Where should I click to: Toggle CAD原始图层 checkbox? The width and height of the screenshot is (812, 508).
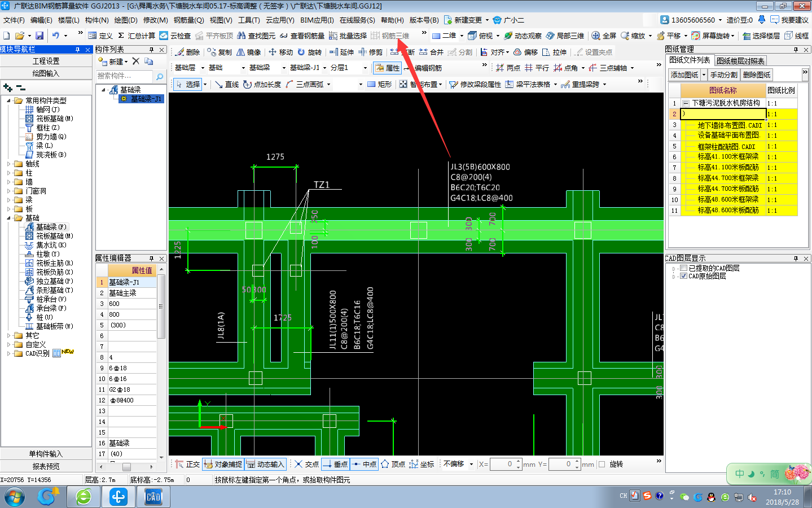(683, 276)
